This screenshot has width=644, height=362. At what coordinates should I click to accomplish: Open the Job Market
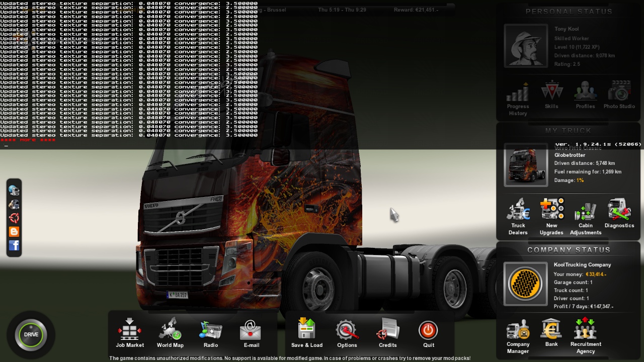tap(130, 333)
